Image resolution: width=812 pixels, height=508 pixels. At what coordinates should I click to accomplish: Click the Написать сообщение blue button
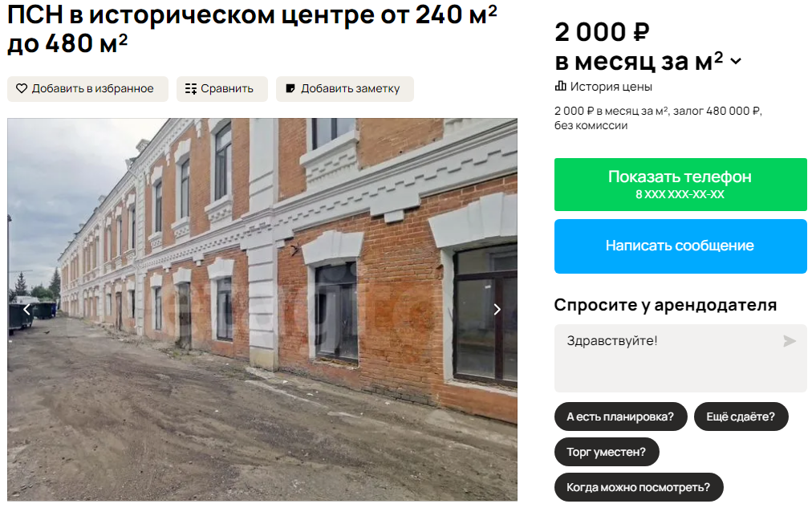[x=680, y=246]
